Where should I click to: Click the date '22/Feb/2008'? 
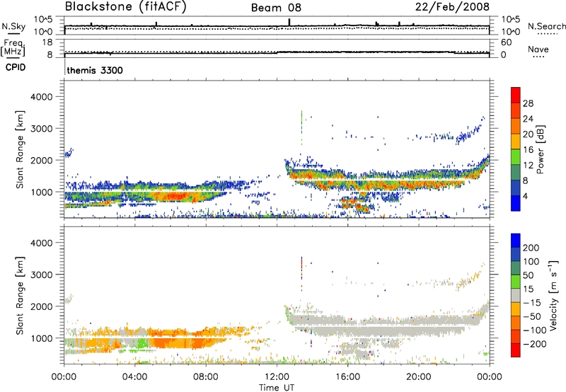point(452,6)
